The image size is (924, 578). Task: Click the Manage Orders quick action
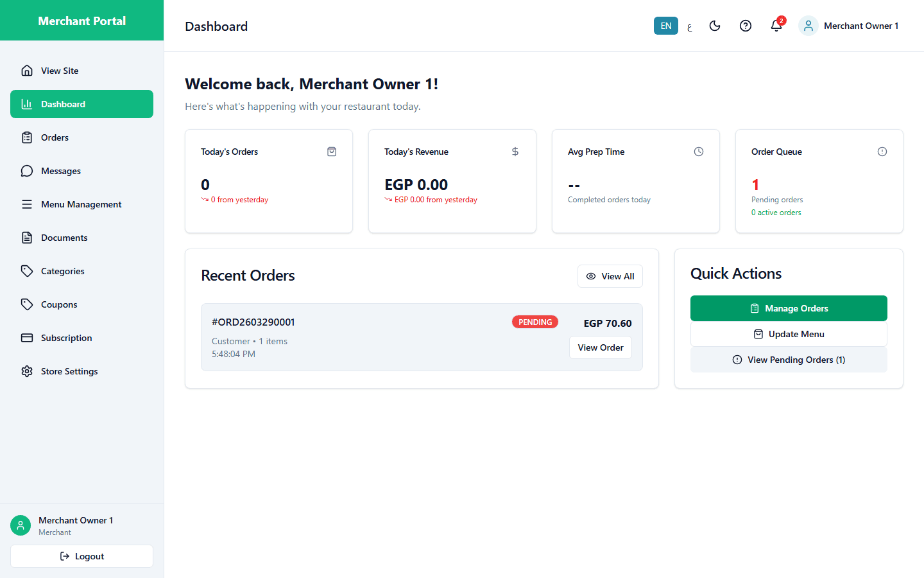click(x=789, y=308)
